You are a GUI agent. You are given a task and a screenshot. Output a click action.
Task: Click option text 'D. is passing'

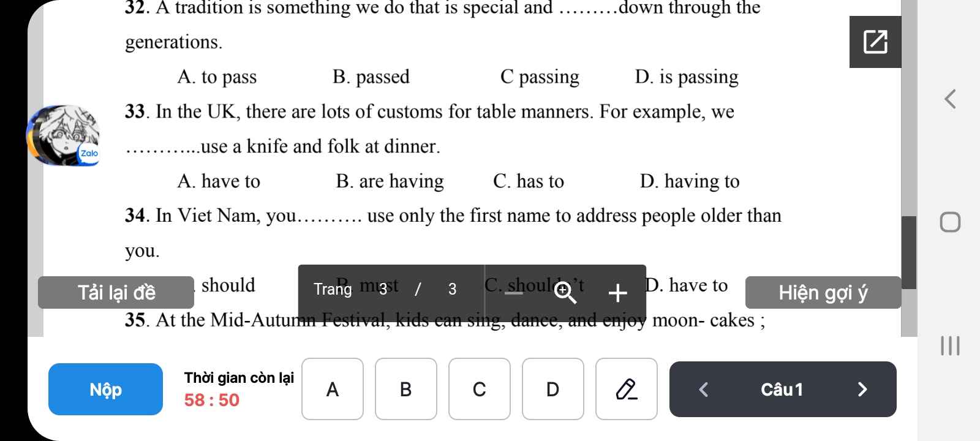[x=687, y=77]
